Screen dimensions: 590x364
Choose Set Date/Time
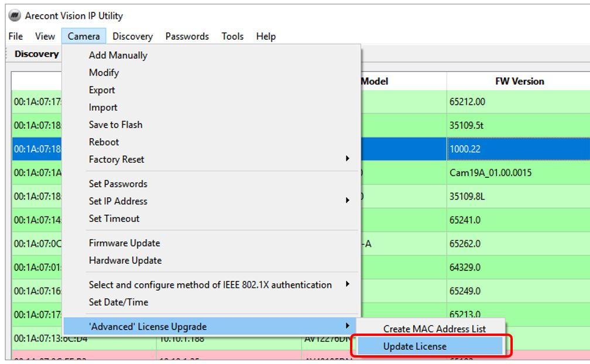click(212, 302)
